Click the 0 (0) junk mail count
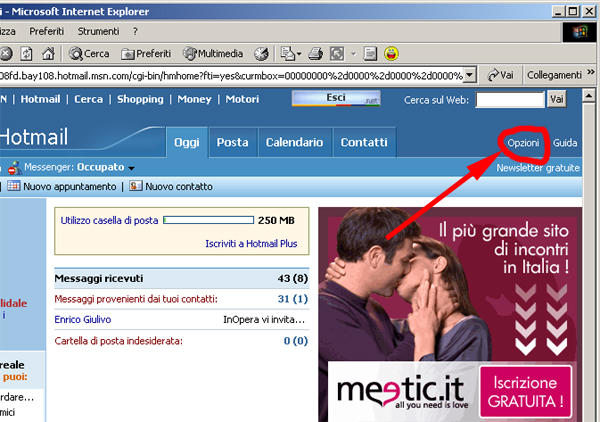Screen dimensions: 600x422 (296, 341)
